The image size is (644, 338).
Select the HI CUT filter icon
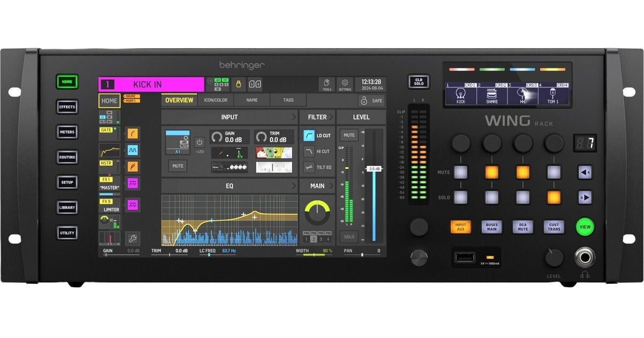pyautogui.click(x=309, y=152)
